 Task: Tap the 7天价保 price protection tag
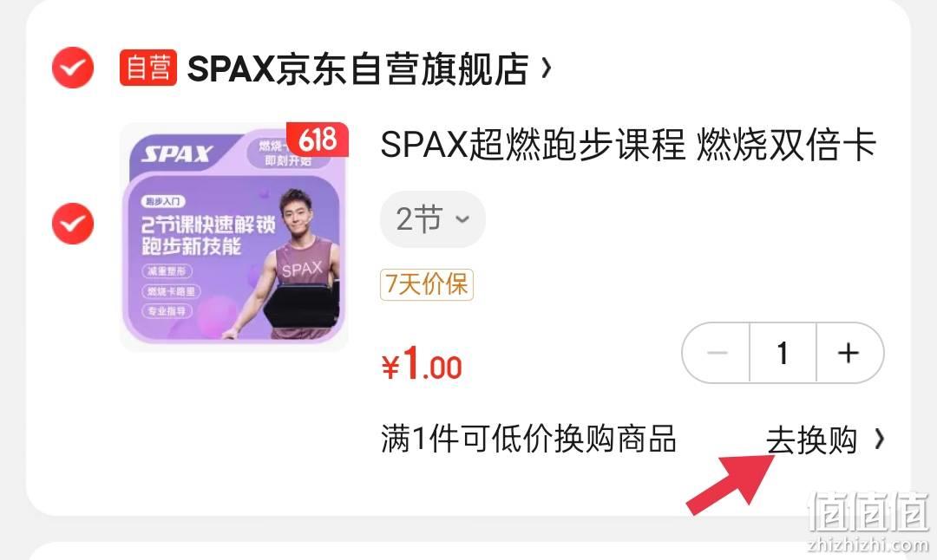(427, 284)
